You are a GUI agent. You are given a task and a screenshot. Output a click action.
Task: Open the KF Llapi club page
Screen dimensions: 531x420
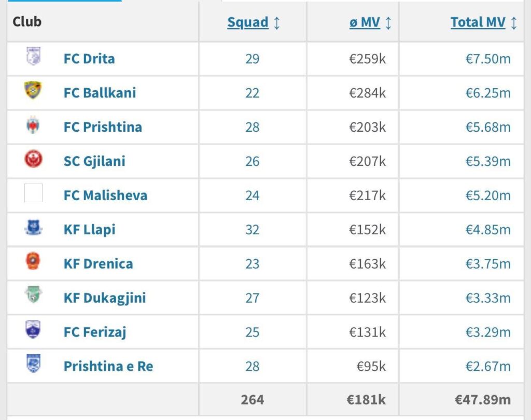89,230
